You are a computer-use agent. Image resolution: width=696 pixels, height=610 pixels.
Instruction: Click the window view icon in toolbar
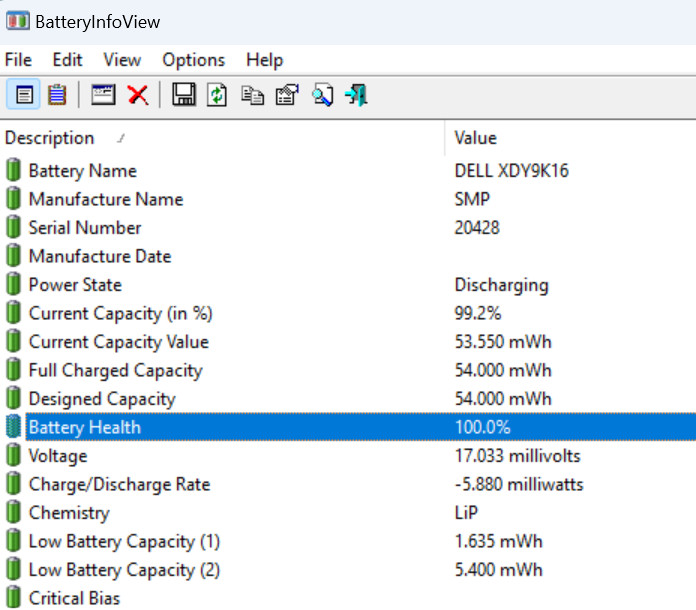click(x=103, y=95)
